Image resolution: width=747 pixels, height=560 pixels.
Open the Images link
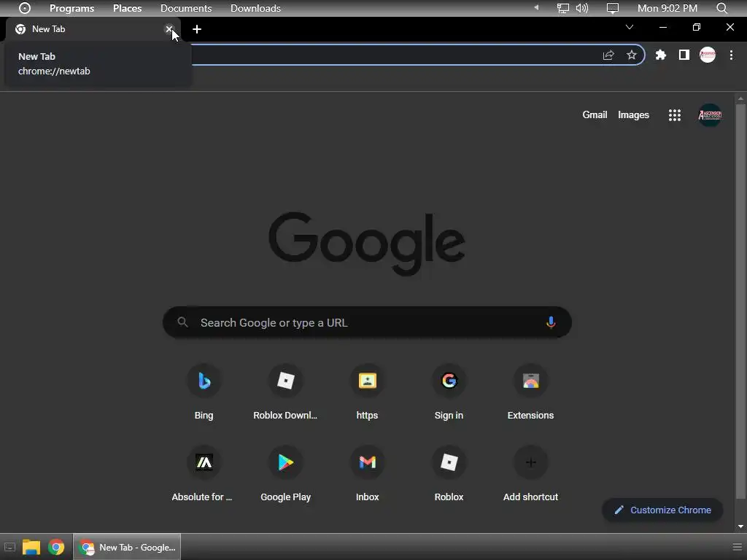point(633,114)
